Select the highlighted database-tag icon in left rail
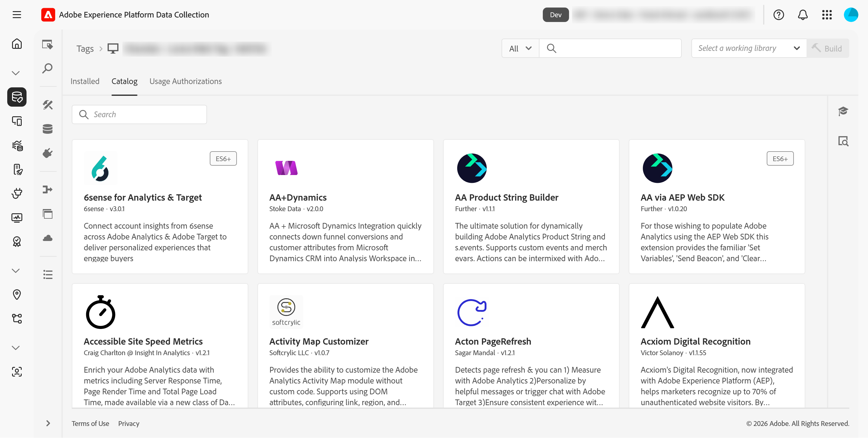This screenshot has height=438, width=868. tap(17, 97)
